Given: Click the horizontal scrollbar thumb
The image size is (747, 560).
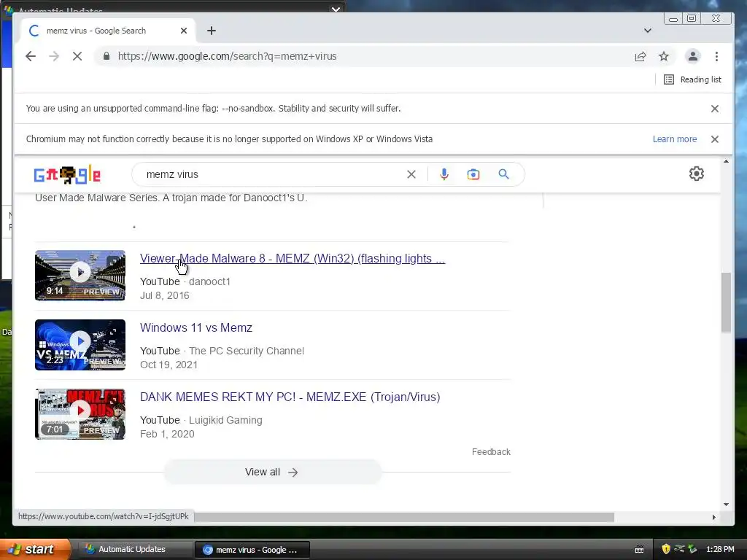Looking at the screenshot, I should coord(404,517).
